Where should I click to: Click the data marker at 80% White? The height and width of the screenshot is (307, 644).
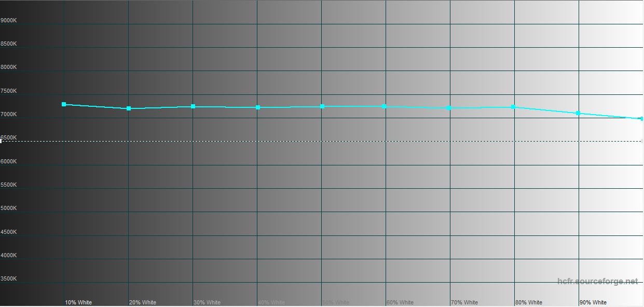513,107
